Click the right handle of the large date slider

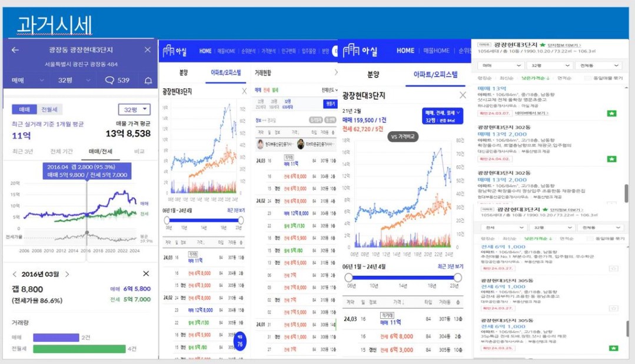tap(458, 278)
